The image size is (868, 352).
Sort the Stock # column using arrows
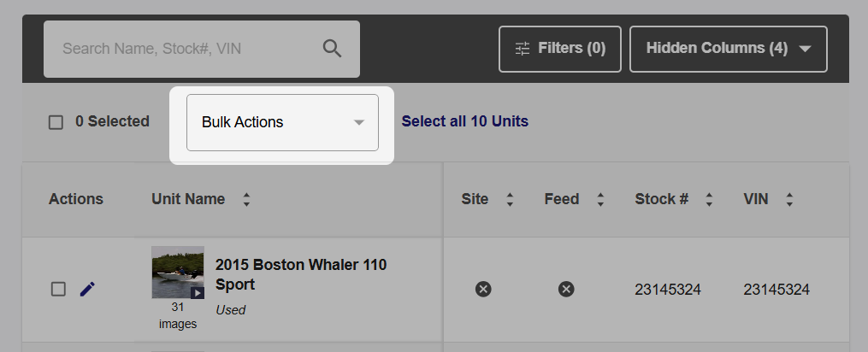click(x=709, y=199)
